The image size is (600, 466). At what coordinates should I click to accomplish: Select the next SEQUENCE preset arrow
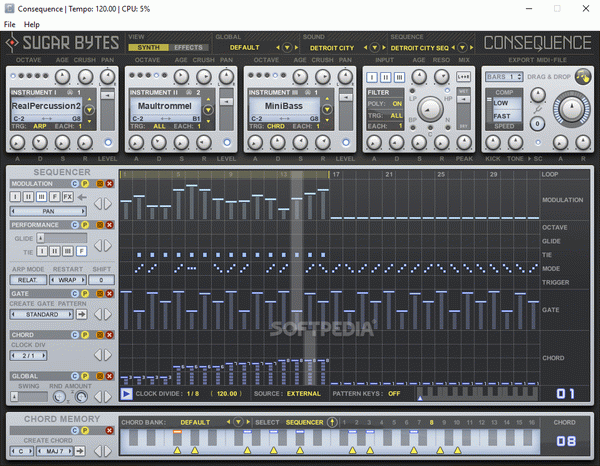tap(471, 48)
